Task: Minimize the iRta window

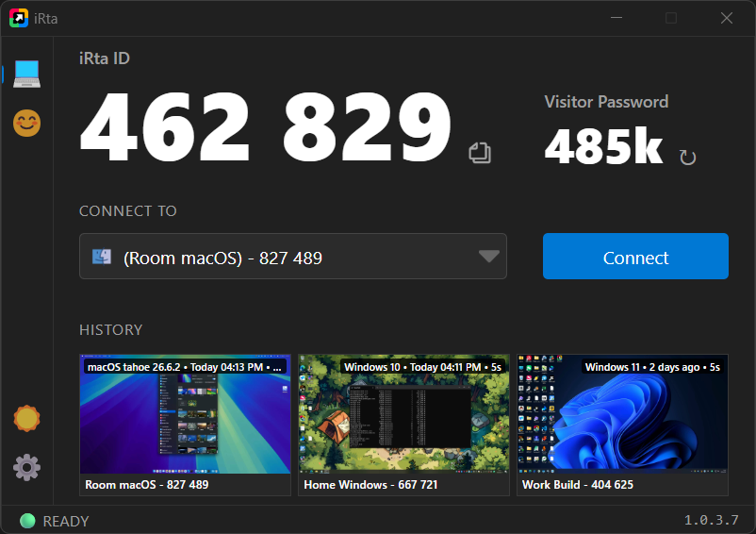Action: coord(616,18)
